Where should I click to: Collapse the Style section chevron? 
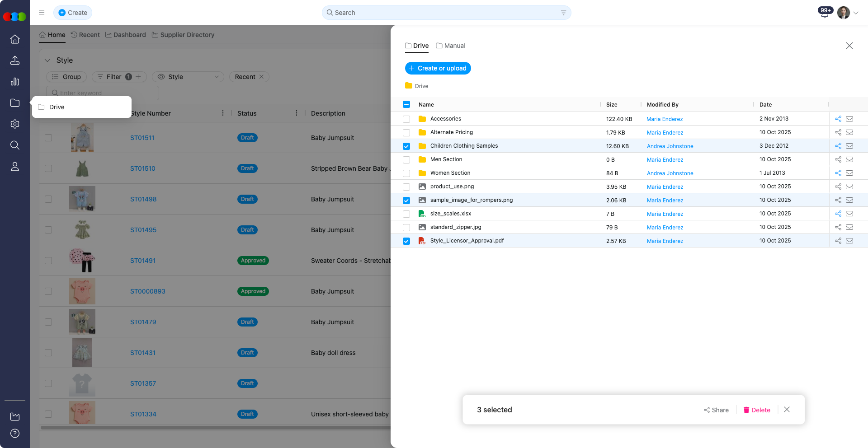coord(47,60)
